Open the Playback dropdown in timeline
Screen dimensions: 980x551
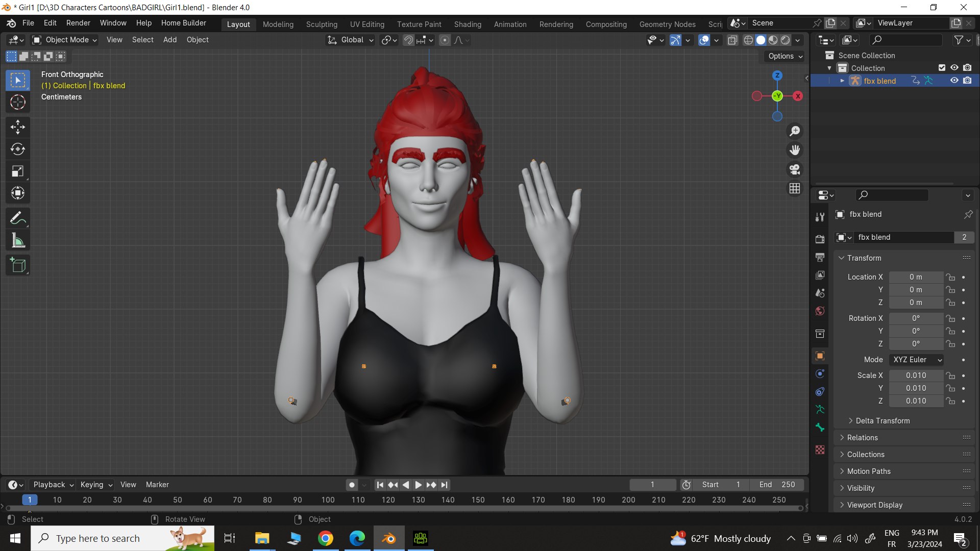53,485
